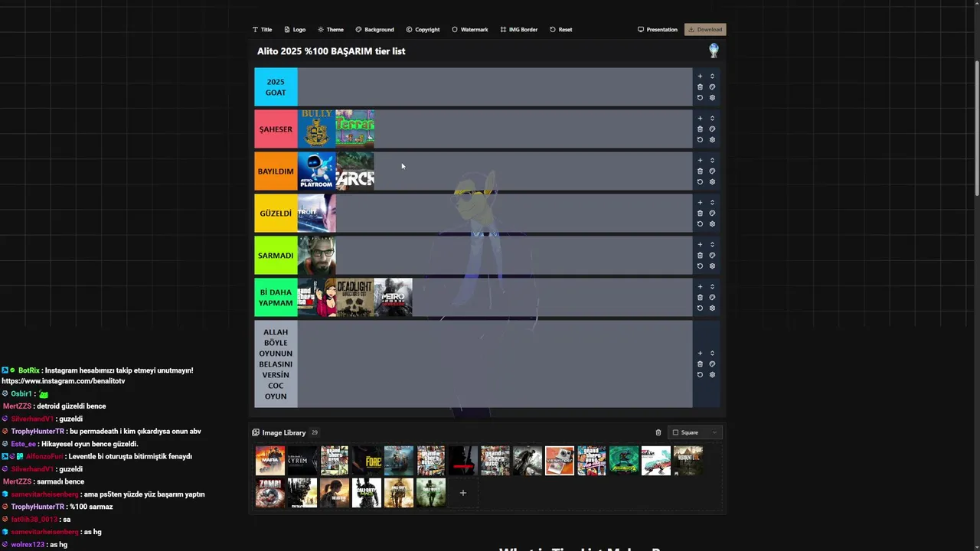Select the Terraria cover in ŞAHESER row
The width and height of the screenshot is (980, 551).
pyautogui.click(x=355, y=129)
